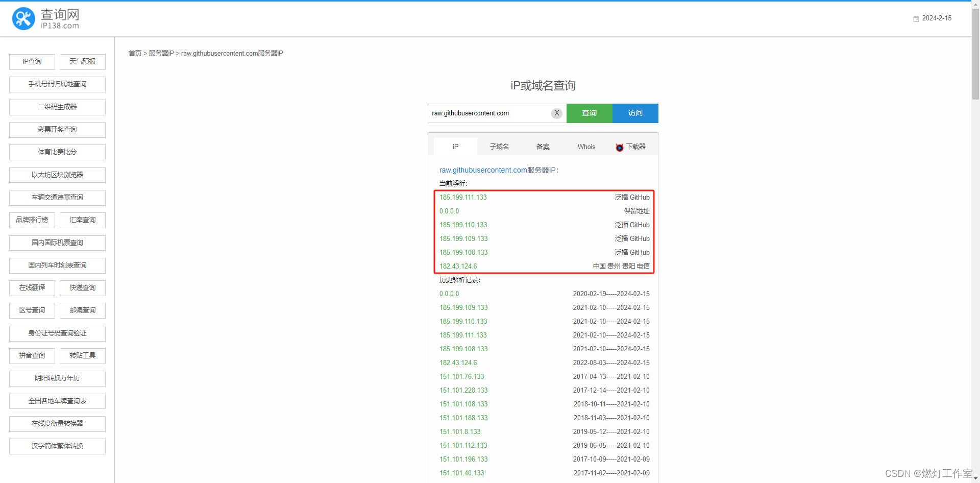This screenshot has width=980, height=483.
Task: Click history IP 0.0.0.0 dated 2020-02-19
Action: pyautogui.click(x=449, y=294)
